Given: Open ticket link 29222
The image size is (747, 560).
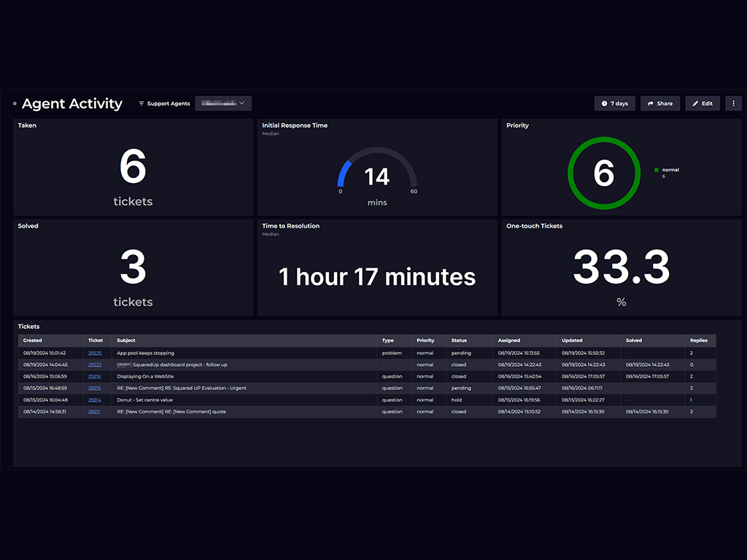Looking at the screenshot, I should 95,365.
